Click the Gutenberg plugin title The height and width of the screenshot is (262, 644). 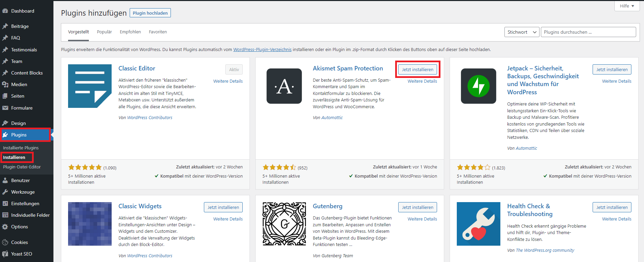[327, 206]
